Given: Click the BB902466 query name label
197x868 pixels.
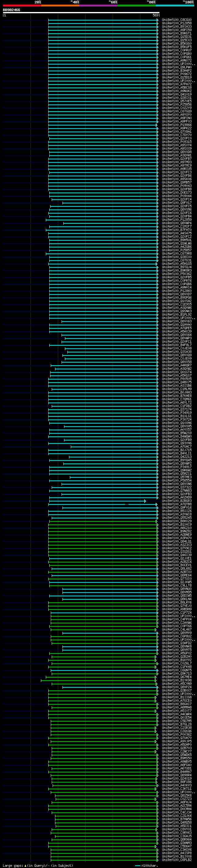Looking at the screenshot, I should click(11, 10).
